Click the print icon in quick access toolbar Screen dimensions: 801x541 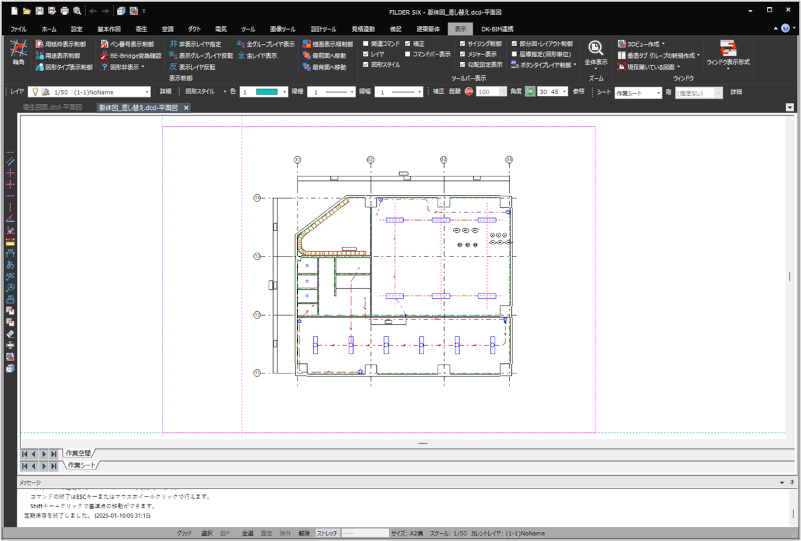(64, 10)
